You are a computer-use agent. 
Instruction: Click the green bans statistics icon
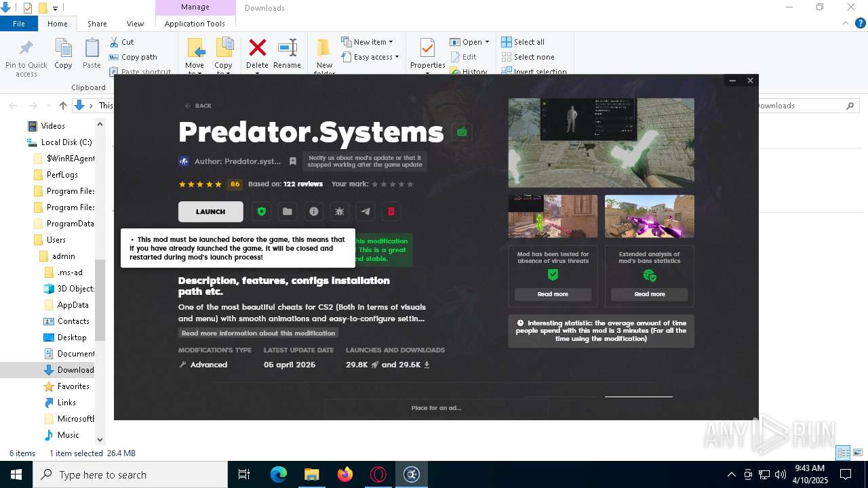650,275
